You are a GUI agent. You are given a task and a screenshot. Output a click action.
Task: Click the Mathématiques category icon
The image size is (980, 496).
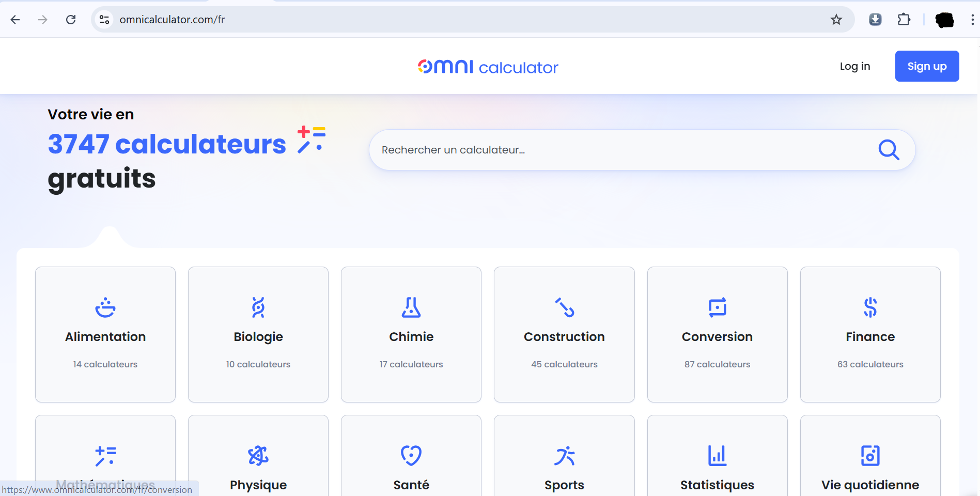pyautogui.click(x=105, y=456)
